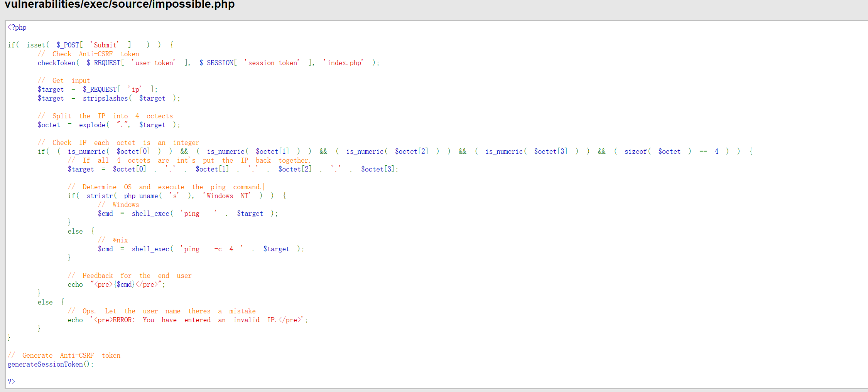Click the '// *nix' comment line
This screenshot has height=392, width=868.
coord(113,240)
